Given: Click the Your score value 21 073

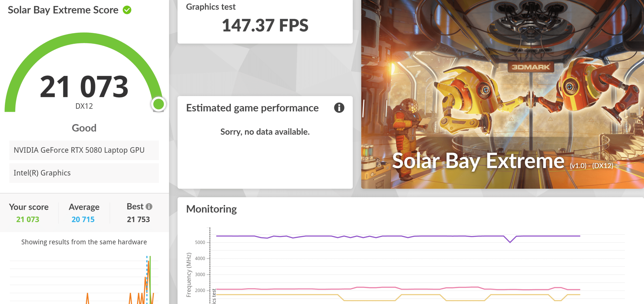Looking at the screenshot, I should pyautogui.click(x=28, y=219).
